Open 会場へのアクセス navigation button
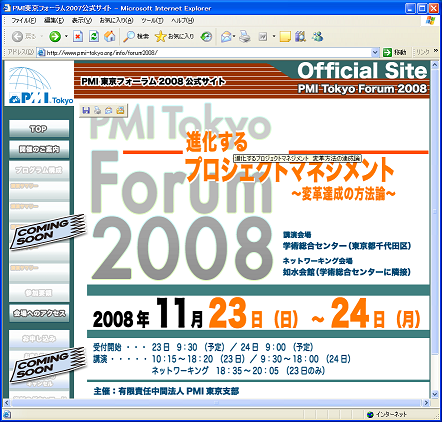The width and height of the screenshot is (442, 422). point(39,313)
